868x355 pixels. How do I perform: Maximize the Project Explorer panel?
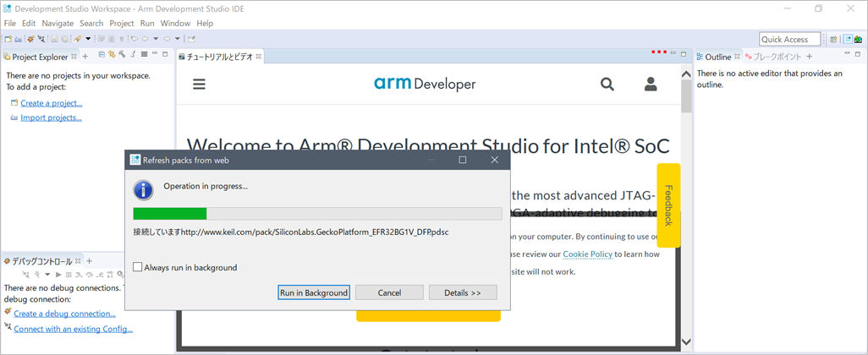[x=165, y=53]
